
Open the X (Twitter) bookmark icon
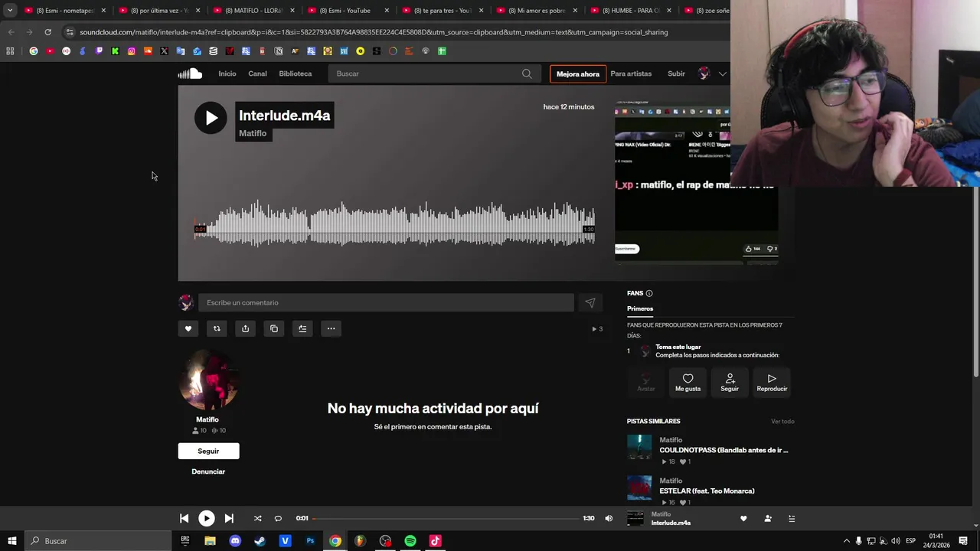coord(164,51)
